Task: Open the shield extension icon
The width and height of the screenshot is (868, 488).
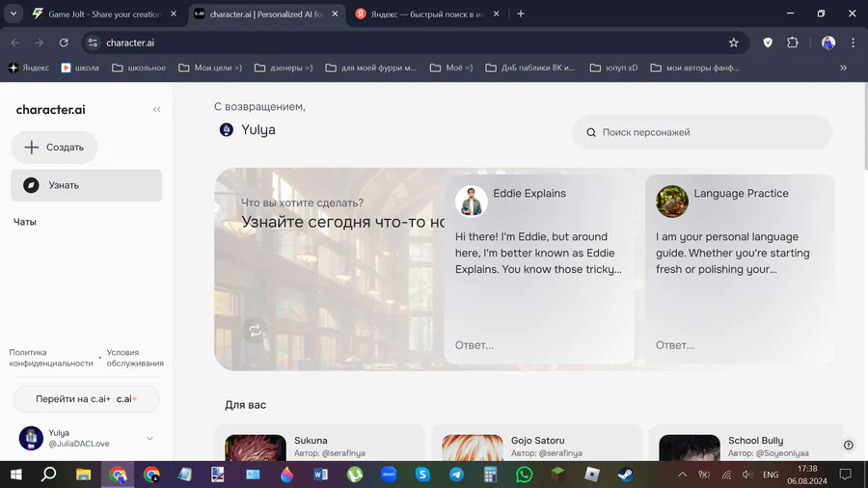Action: (x=768, y=42)
